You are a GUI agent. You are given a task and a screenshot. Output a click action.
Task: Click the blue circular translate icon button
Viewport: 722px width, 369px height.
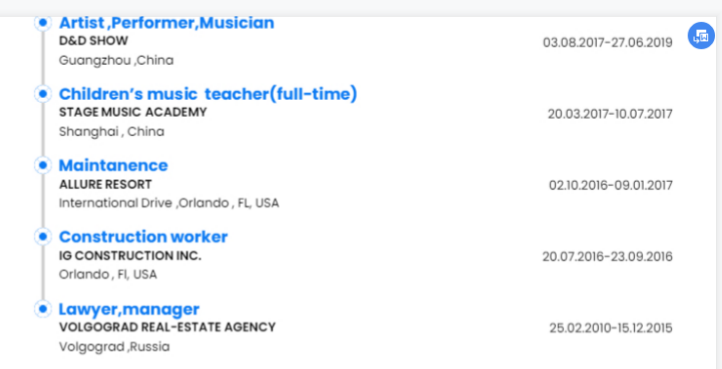(701, 35)
